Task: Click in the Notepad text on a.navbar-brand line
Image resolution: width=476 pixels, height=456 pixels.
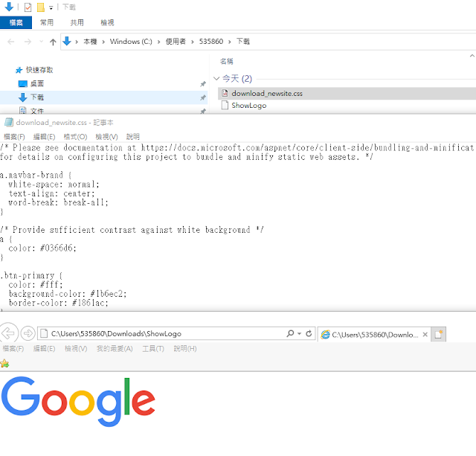Action: click(x=36, y=175)
